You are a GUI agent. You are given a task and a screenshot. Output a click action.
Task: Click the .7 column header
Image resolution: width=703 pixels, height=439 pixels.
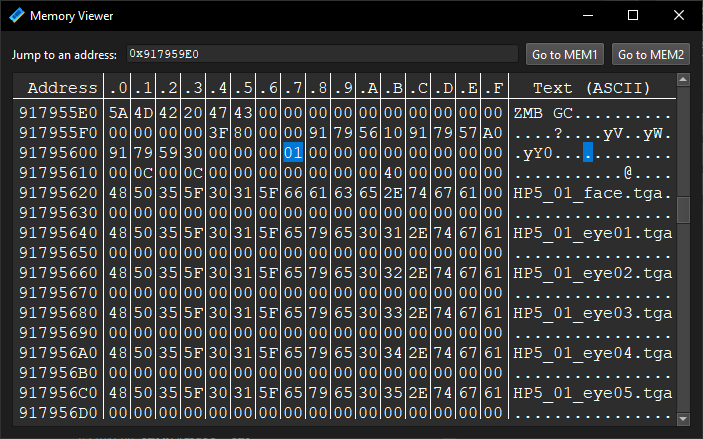pos(293,88)
